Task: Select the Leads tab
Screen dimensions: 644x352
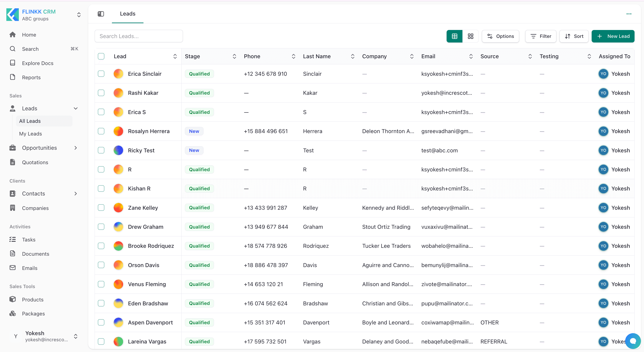Action: (127, 14)
